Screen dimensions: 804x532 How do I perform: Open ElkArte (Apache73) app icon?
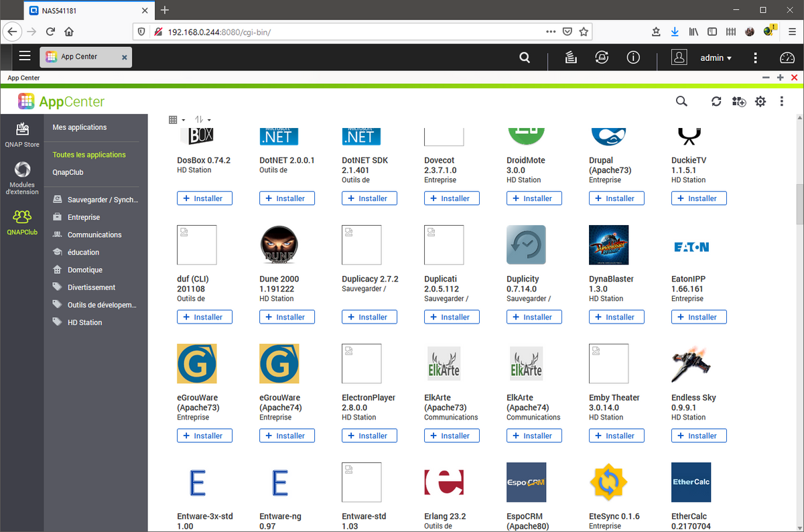point(444,364)
